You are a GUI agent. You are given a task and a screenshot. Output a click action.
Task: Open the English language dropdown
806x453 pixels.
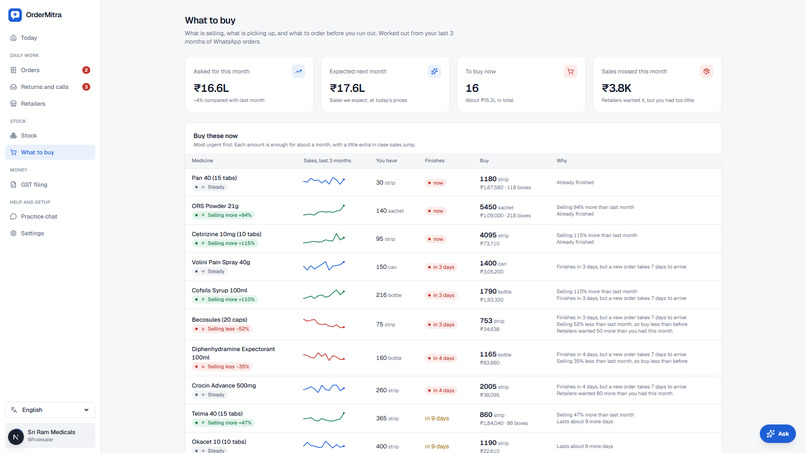click(x=50, y=410)
